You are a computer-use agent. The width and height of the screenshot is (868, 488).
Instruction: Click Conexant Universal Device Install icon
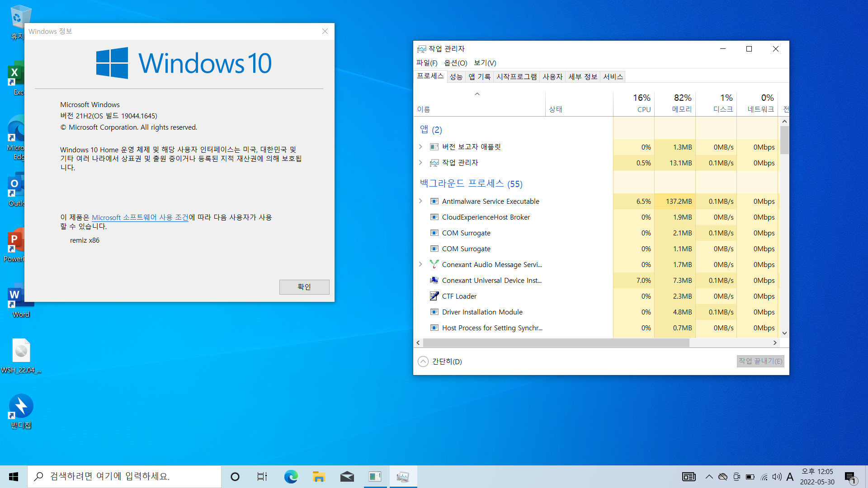pos(434,280)
